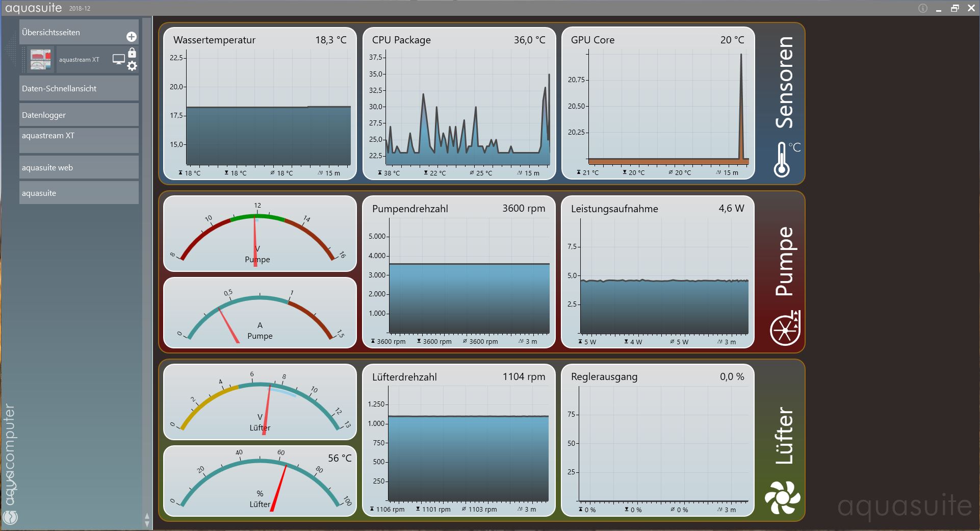The height and width of the screenshot is (531, 980).
Task: Open settings gear for aquastream XT page
Action: coord(132,66)
